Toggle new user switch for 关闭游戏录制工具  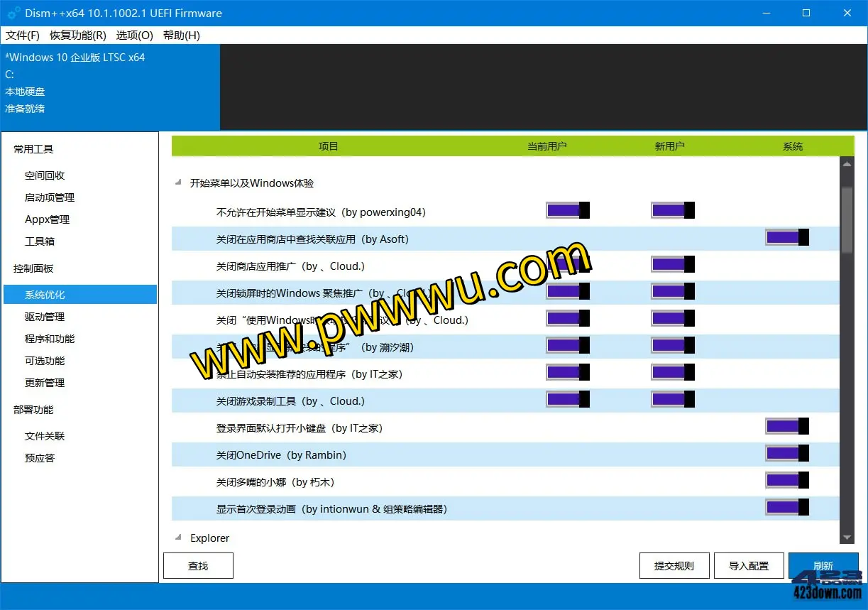click(x=673, y=399)
